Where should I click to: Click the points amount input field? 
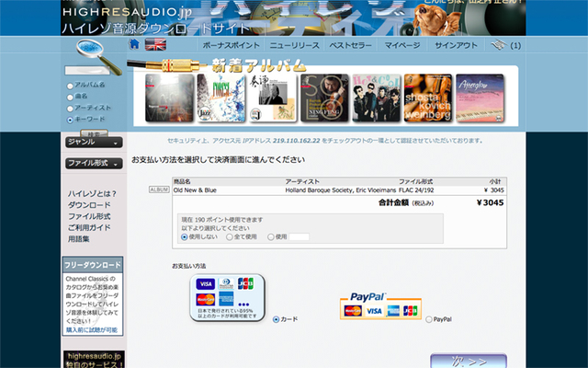pyautogui.click(x=299, y=237)
